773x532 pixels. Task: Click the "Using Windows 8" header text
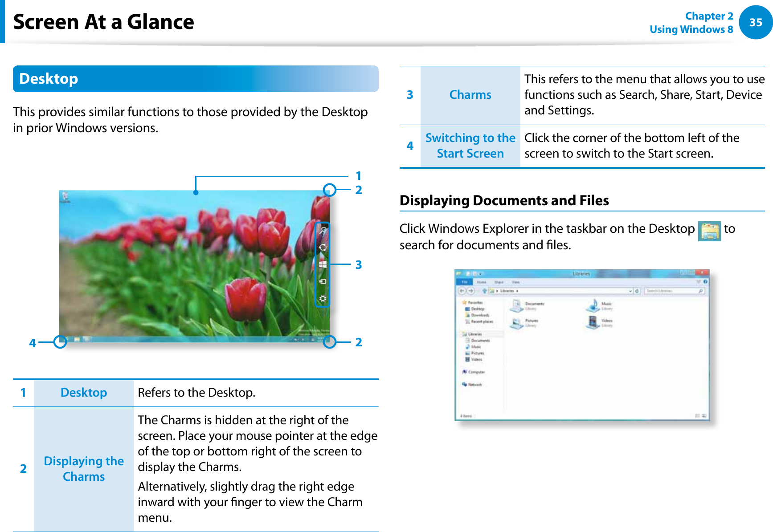691,29
